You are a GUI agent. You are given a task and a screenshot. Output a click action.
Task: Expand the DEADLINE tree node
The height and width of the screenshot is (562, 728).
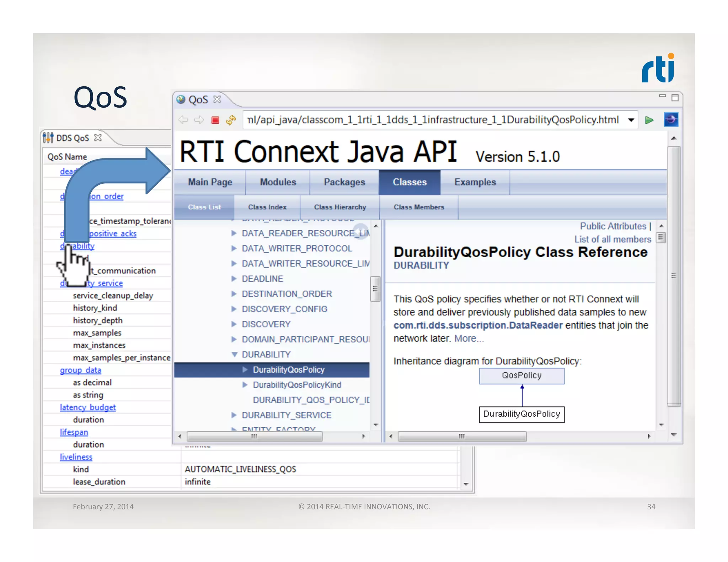point(234,279)
